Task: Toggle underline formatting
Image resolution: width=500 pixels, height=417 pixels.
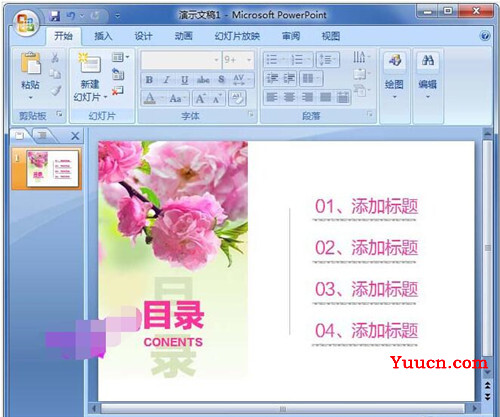Action: pos(185,80)
